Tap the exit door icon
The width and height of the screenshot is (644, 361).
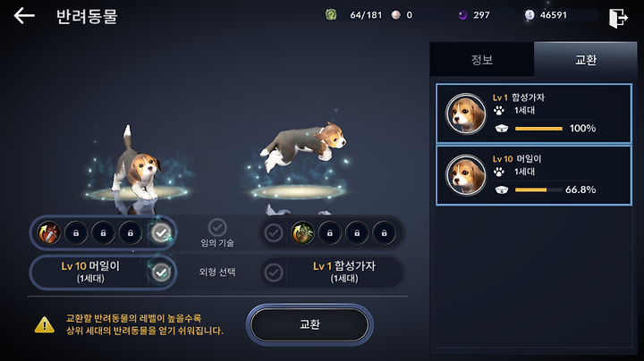pyautogui.click(x=618, y=18)
